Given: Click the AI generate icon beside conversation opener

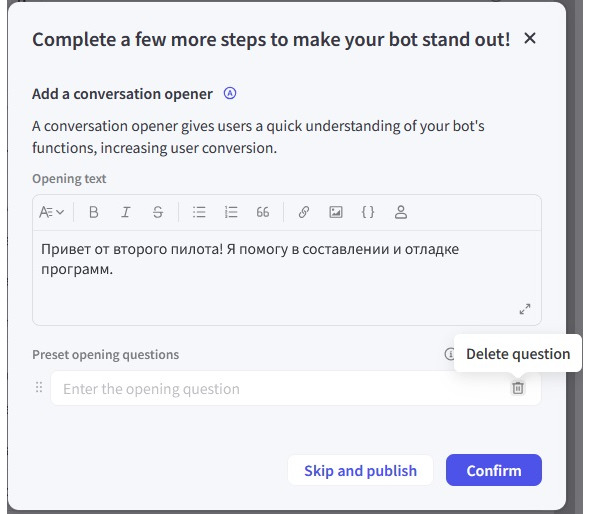Looking at the screenshot, I should 230,93.
